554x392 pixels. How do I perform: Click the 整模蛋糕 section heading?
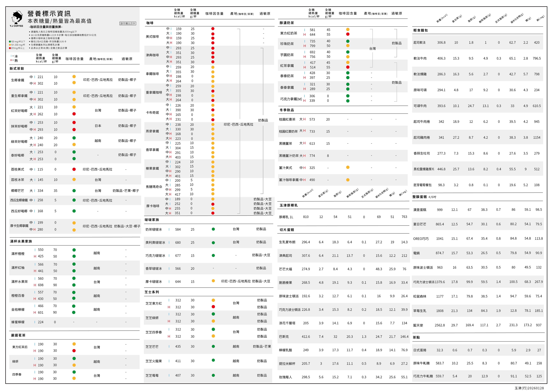click(x=420, y=197)
